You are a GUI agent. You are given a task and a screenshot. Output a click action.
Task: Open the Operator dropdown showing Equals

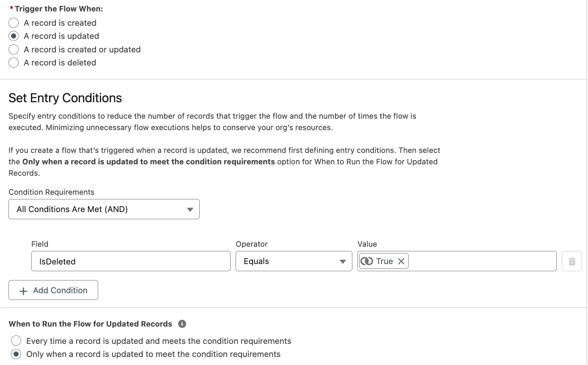click(294, 261)
